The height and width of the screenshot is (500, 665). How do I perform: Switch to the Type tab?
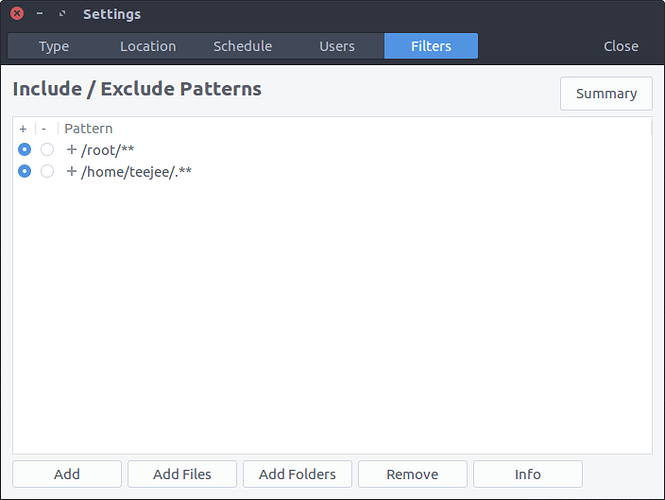pos(54,46)
